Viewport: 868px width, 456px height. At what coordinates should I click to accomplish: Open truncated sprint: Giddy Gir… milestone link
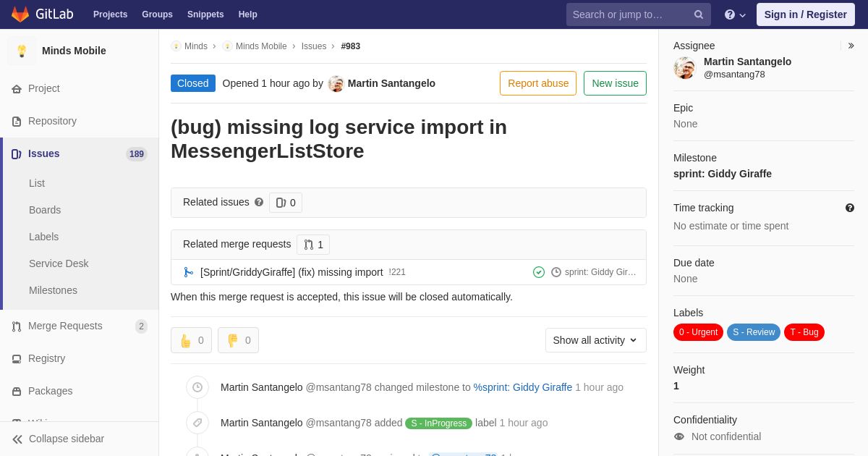tap(600, 272)
